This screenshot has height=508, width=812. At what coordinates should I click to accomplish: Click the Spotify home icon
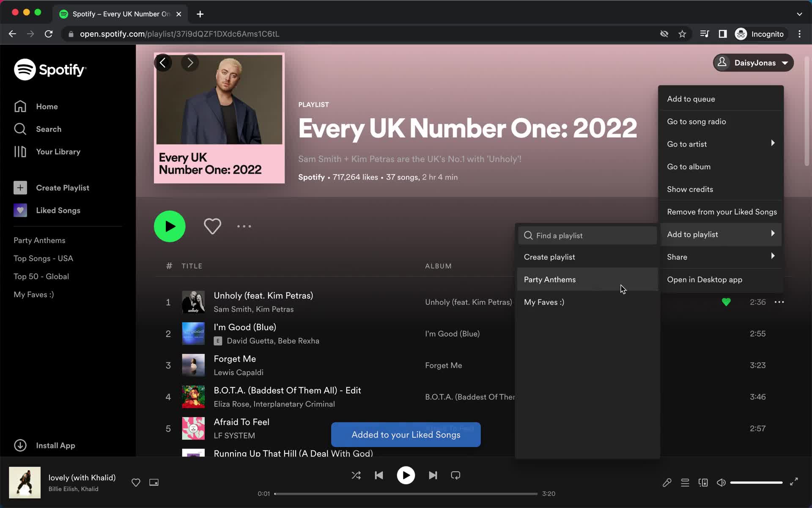(20, 106)
